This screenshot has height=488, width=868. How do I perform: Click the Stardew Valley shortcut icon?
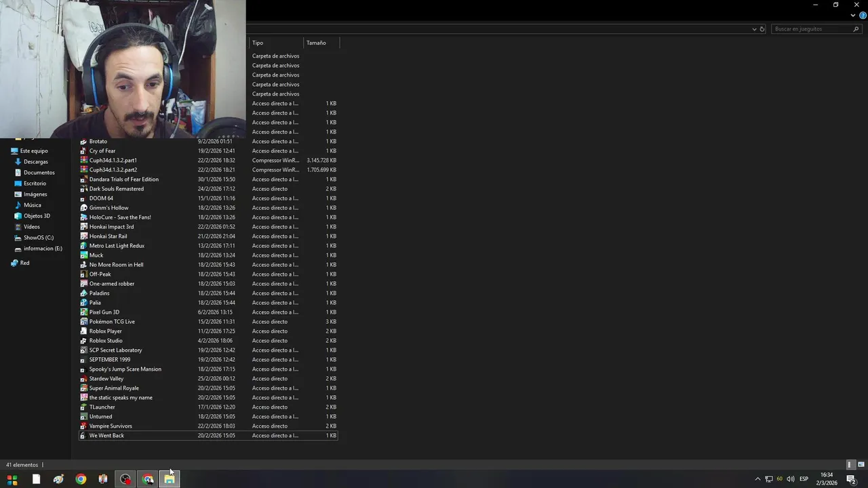point(83,379)
